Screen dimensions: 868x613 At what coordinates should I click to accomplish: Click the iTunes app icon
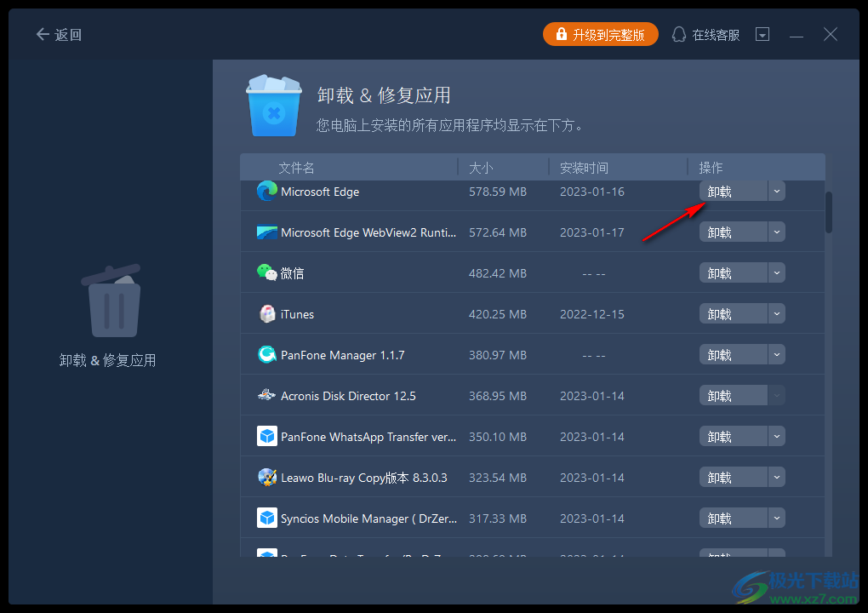[x=267, y=314]
